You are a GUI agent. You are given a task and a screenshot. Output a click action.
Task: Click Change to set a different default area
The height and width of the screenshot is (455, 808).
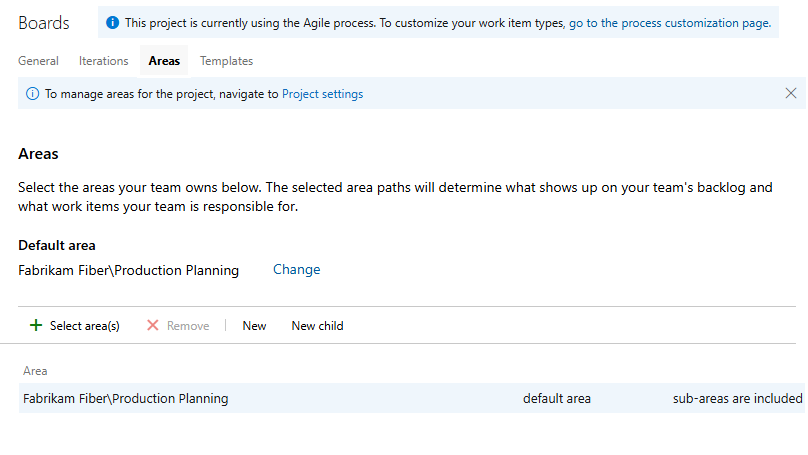pos(297,270)
